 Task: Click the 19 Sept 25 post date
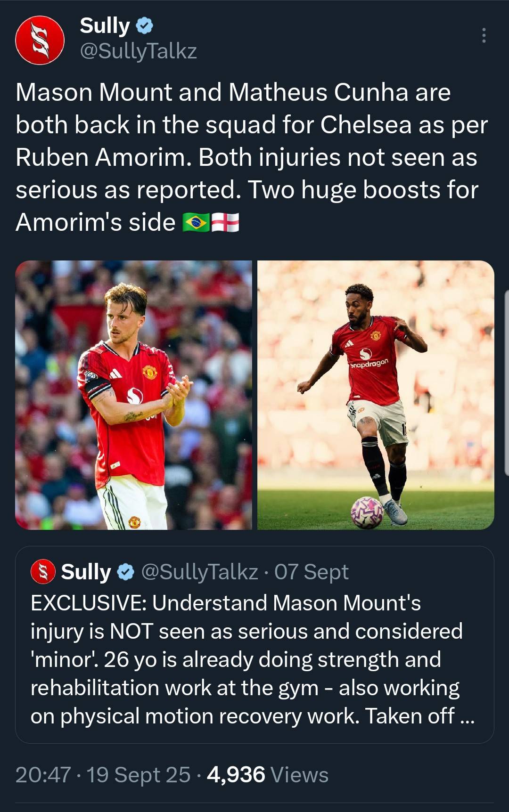click(139, 775)
